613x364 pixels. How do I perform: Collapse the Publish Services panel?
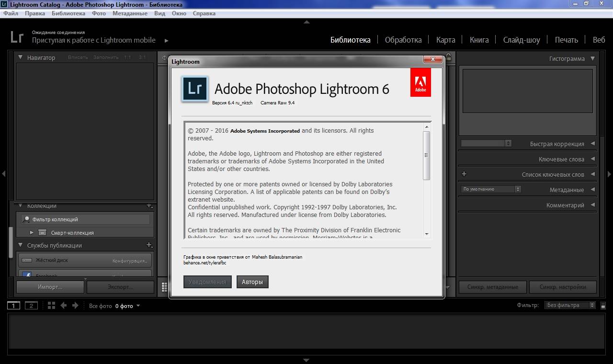(x=21, y=245)
